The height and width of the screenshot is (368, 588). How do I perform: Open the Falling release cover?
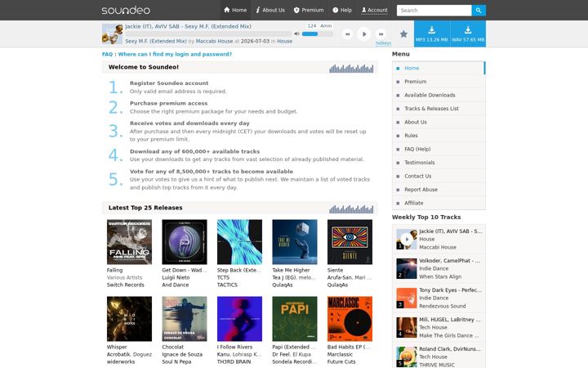tap(129, 242)
